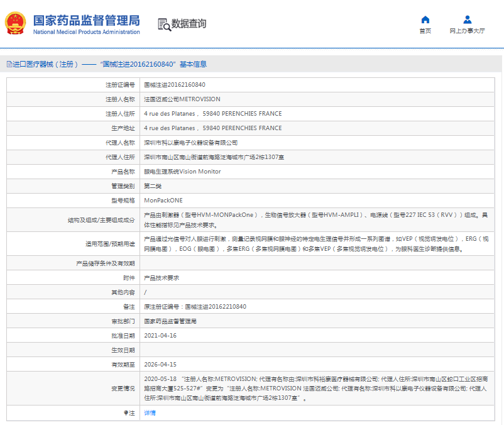Open the 首页 menu label
Viewport: 504px width, 425px height.
pyautogui.click(x=425, y=31)
